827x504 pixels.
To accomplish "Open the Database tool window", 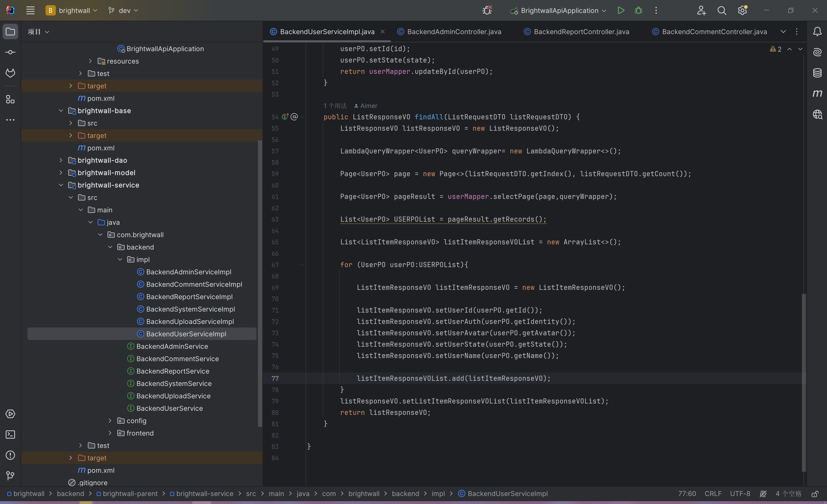I will coord(817,73).
